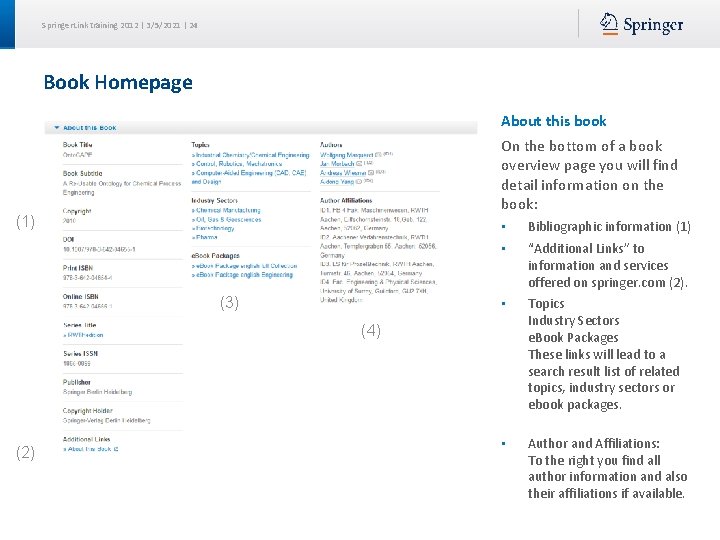This screenshot has height=540, width=720.
Task: Open eBook Package english Engineering link
Action: [242, 275]
